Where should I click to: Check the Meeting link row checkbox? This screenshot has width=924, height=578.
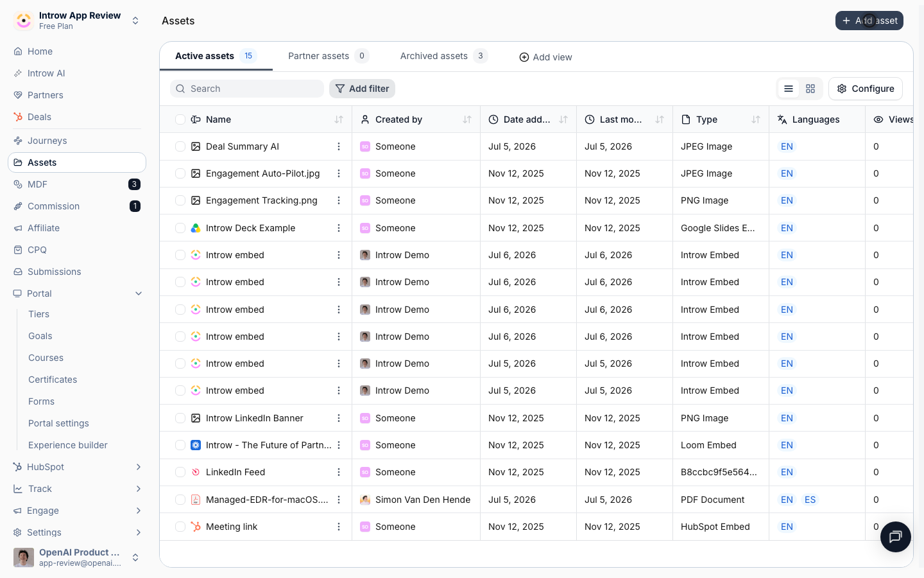pos(180,527)
